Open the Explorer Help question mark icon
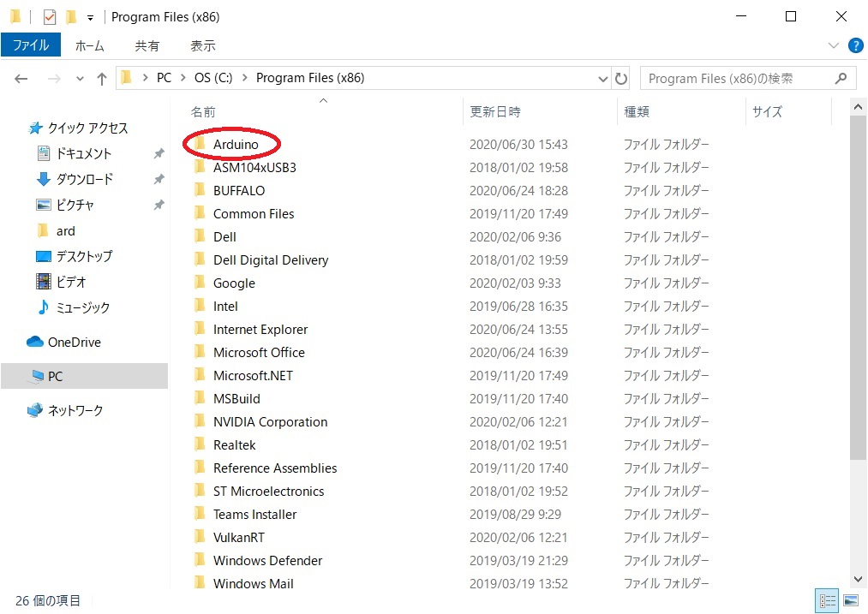868x614 pixels. click(854, 45)
